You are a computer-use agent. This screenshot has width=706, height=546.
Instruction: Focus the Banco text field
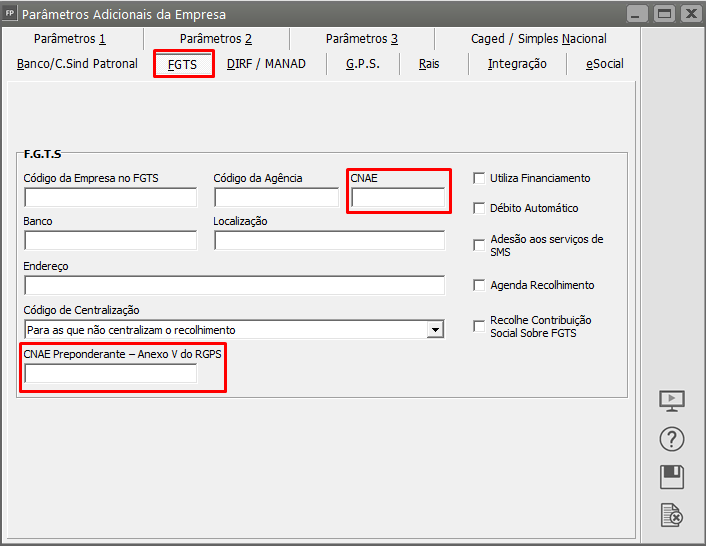[x=111, y=240]
